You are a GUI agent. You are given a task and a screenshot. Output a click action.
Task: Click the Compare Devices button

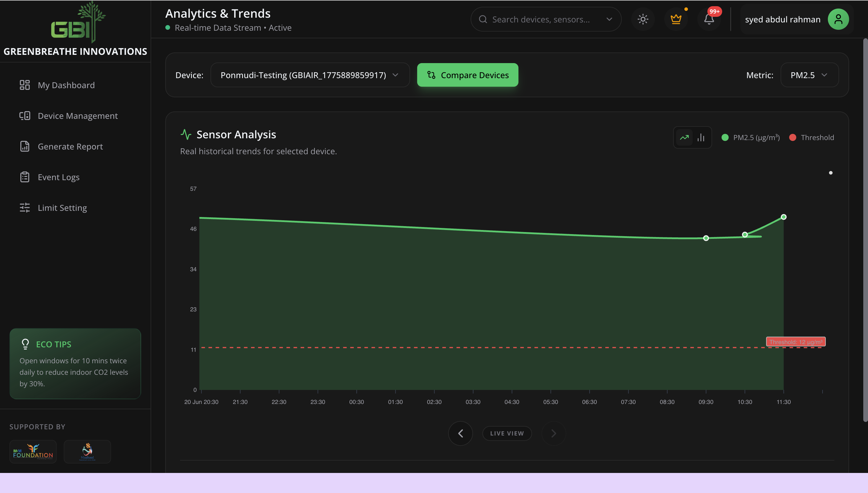point(467,75)
